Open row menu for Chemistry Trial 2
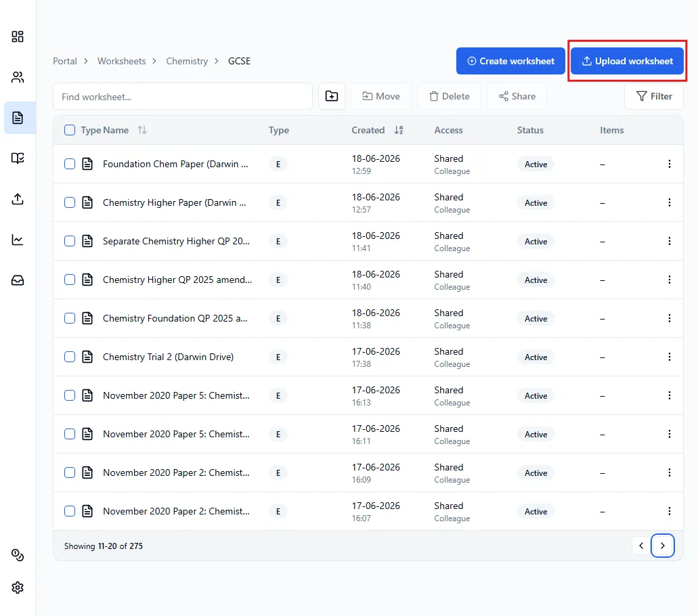 (669, 357)
